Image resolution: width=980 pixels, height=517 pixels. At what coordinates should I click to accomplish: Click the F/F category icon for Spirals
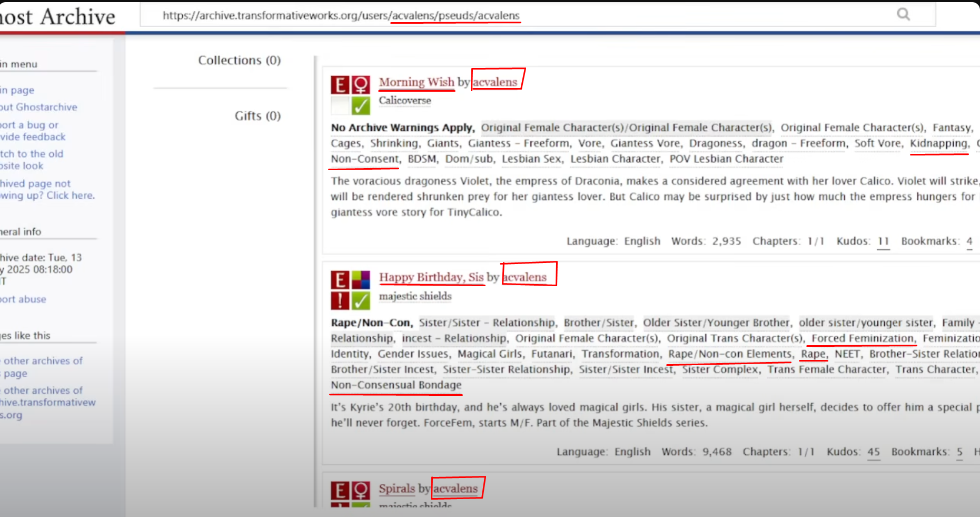click(x=361, y=491)
